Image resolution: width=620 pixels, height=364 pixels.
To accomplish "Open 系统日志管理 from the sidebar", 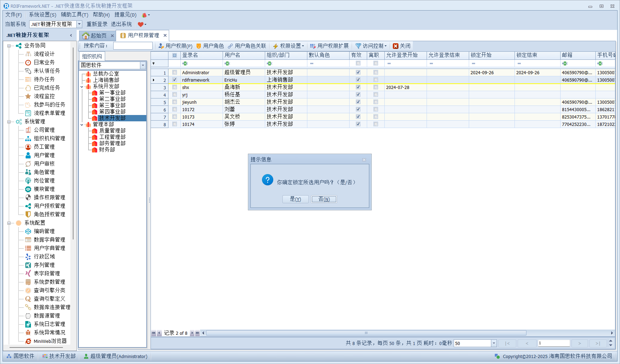I will (x=49, y=324).
